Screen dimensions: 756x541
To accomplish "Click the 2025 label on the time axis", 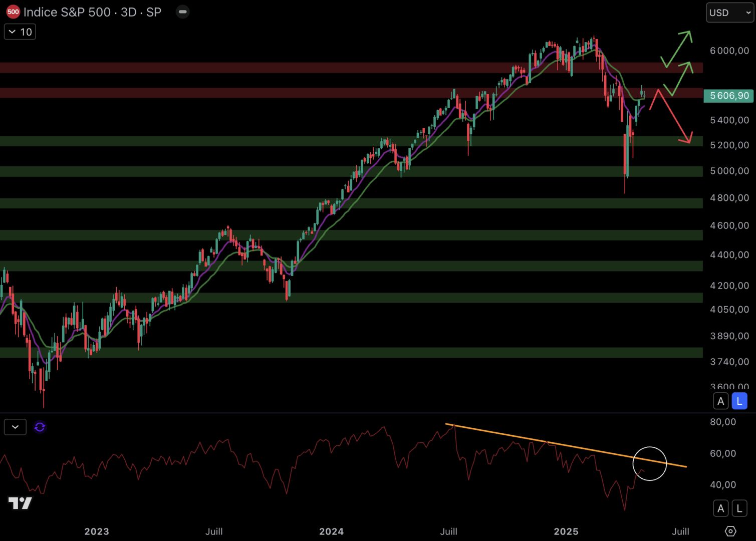I will [566, 531].
